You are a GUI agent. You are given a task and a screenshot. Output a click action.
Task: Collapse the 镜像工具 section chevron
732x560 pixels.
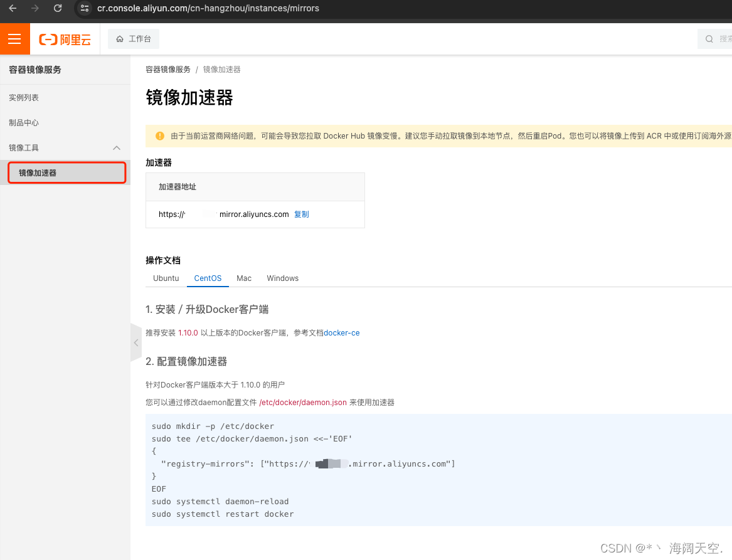click(x=117, y=148)
